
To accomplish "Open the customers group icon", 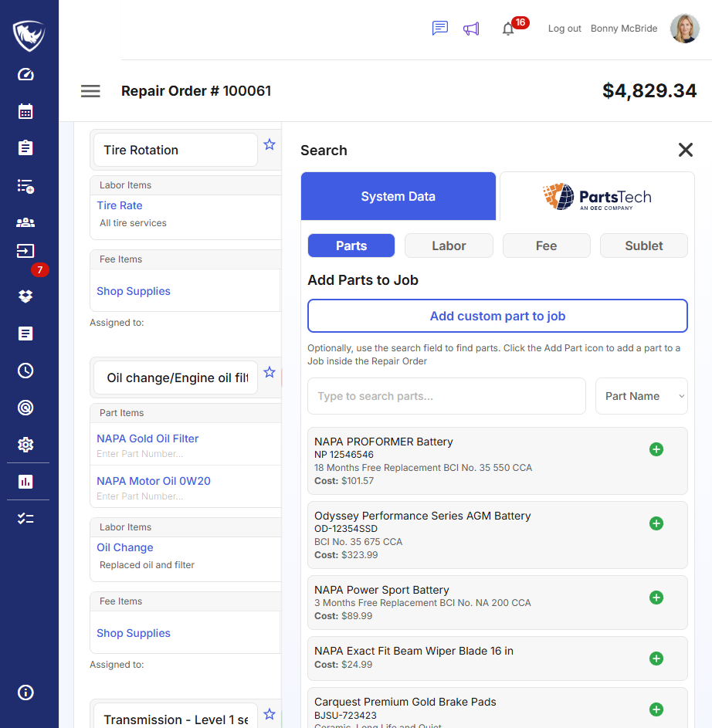I will coord(25,222).
